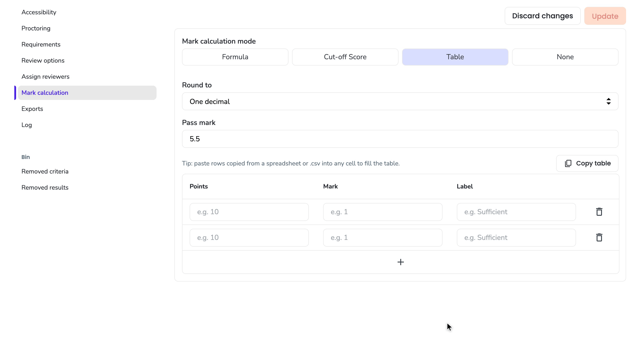Select the Formula calculation mode
This screenshot has width=644, height=347.
tap(235, 57)
